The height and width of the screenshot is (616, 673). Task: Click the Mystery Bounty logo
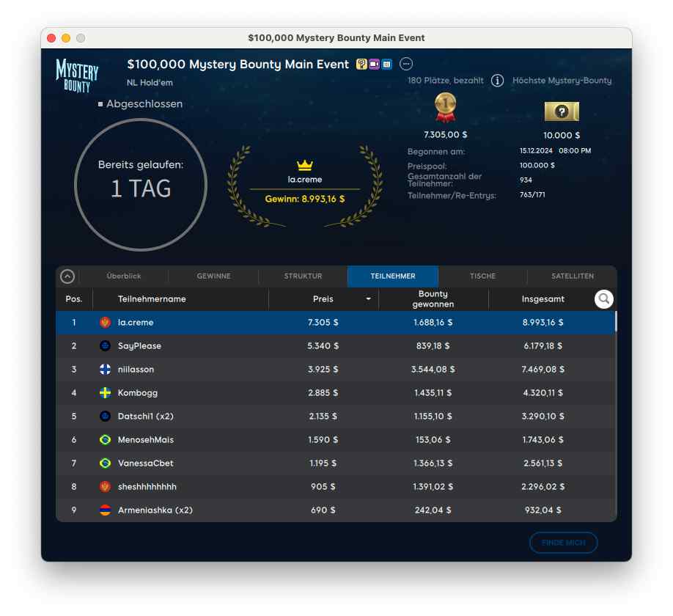77,75
